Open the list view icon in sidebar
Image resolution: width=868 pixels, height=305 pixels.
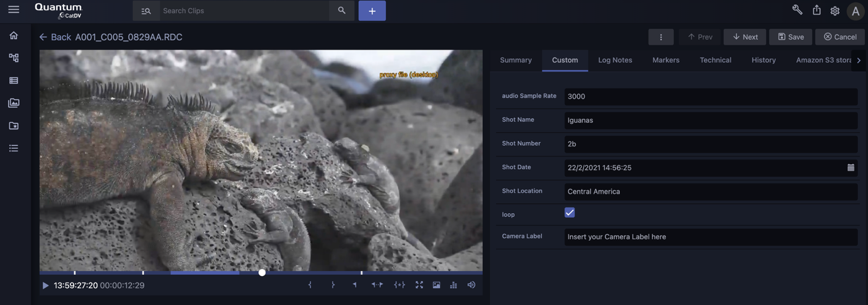tap(13, 80)
